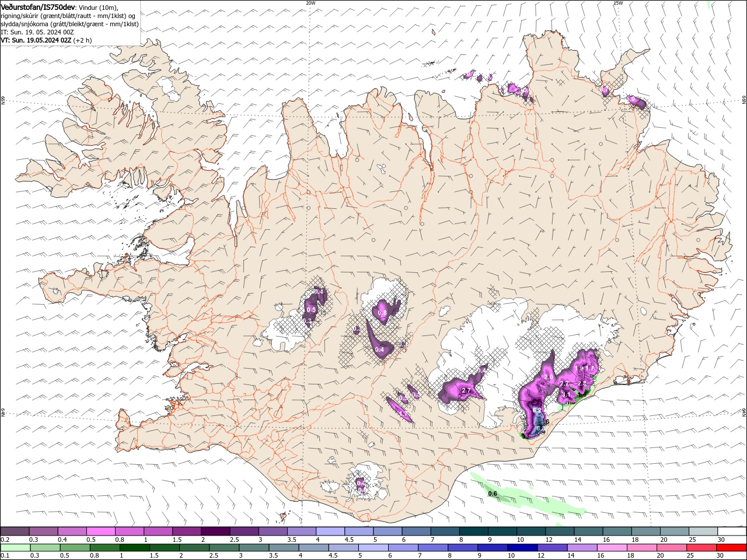Click the 0.5 precipitation value on the western glacier
The image size is (747, 560).
click(x=311, y=310)
